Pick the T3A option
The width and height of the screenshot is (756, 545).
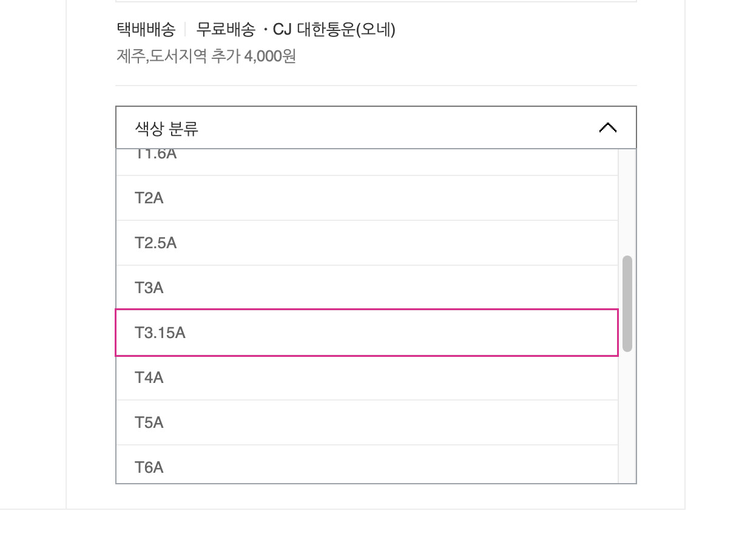click(x=367, y=288)
